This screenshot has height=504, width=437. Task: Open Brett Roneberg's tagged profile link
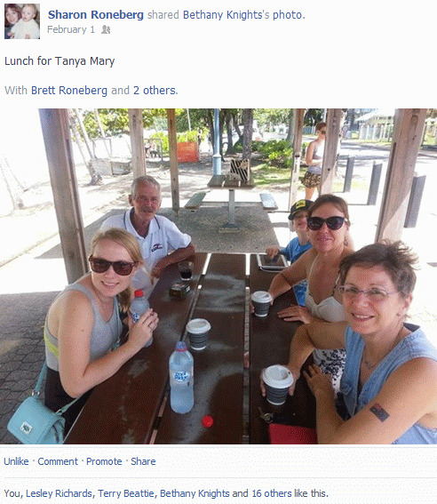tap(69, 91)
